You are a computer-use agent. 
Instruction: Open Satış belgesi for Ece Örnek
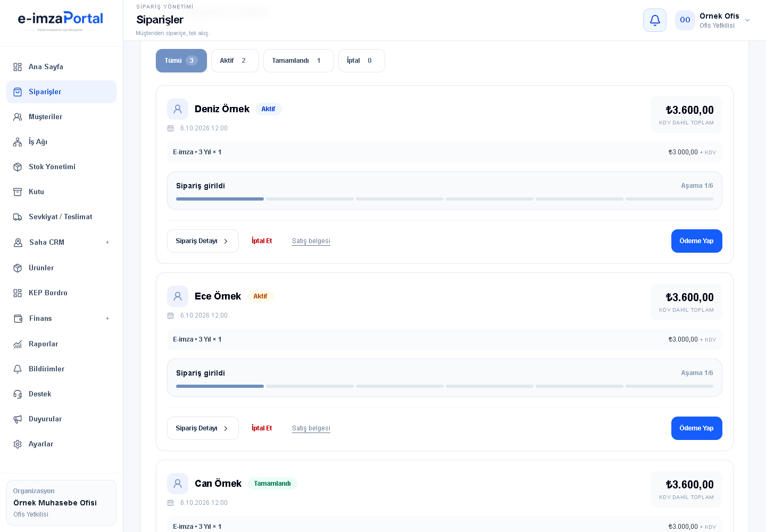(x=311, y=428)
